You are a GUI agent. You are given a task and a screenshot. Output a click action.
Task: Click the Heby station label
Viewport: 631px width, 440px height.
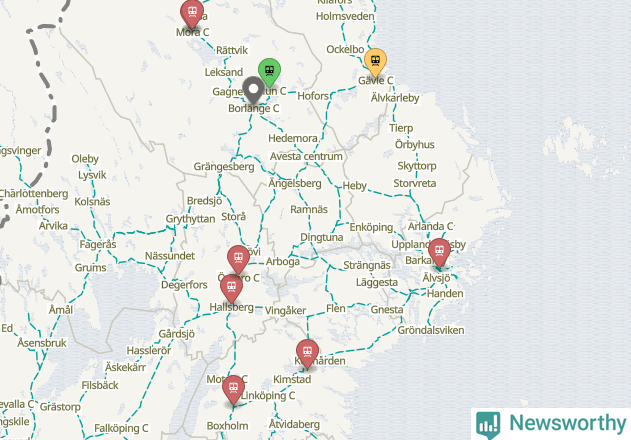pos(355,186)
